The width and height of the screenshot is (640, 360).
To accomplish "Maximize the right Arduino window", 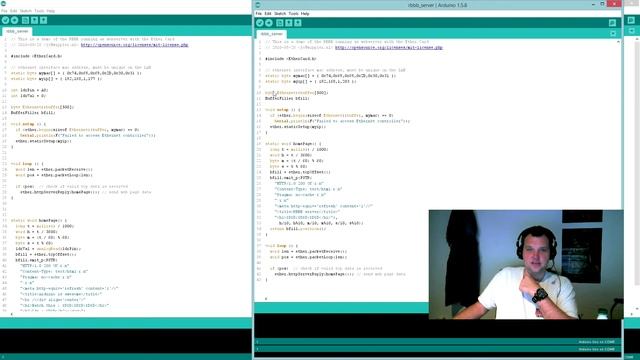I will pos(602,4).
